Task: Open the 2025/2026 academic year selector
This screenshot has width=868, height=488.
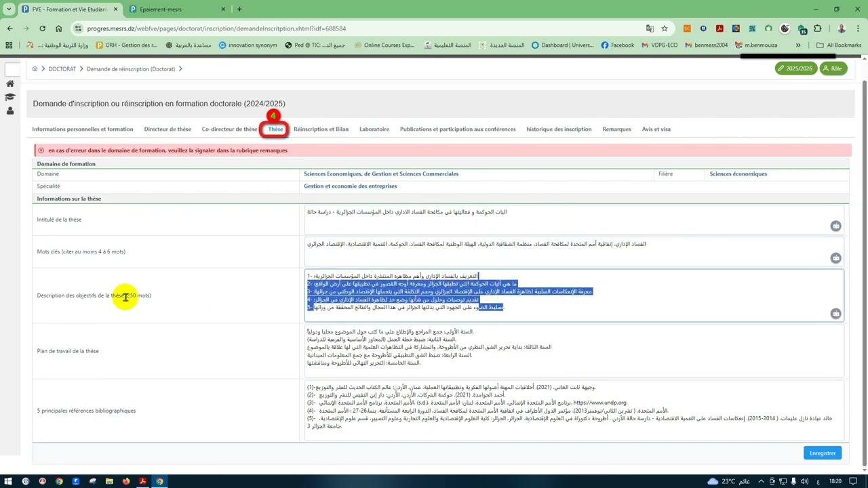Action: click(795, 68)
